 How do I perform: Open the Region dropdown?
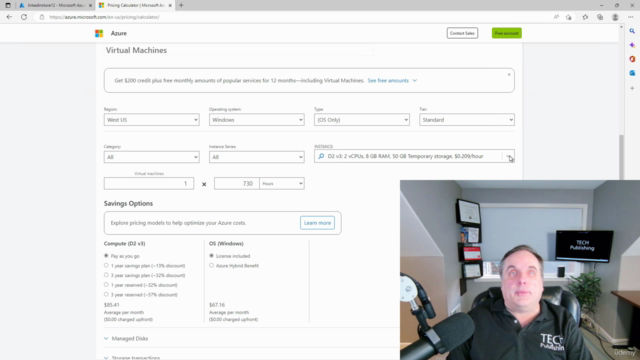pyautogui.click(x=151, y=120)
